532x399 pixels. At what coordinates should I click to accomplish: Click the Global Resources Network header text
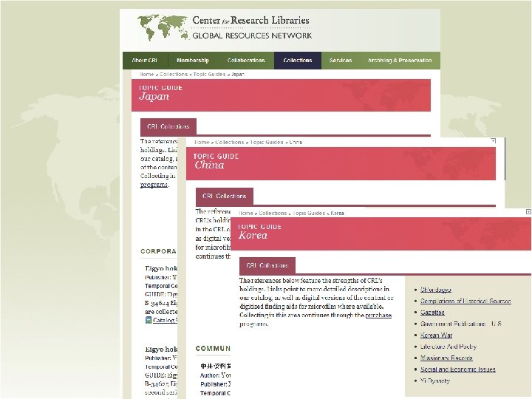tap(252, 35)
